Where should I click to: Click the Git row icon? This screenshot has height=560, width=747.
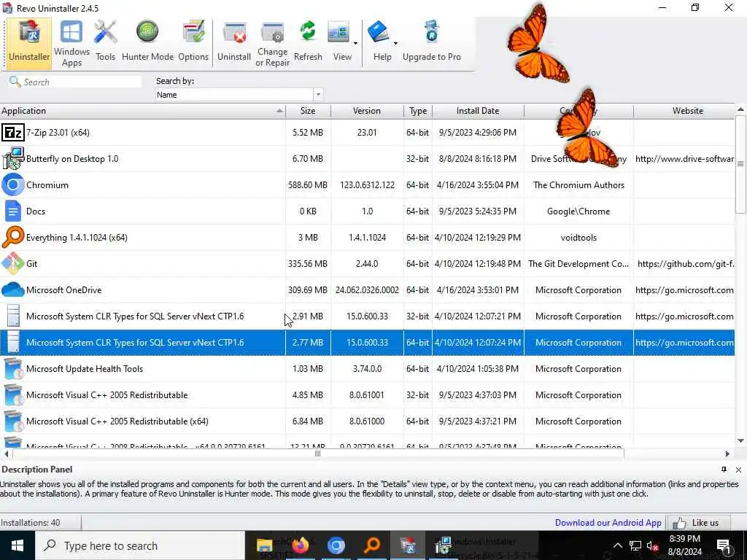tap(13, 263)
